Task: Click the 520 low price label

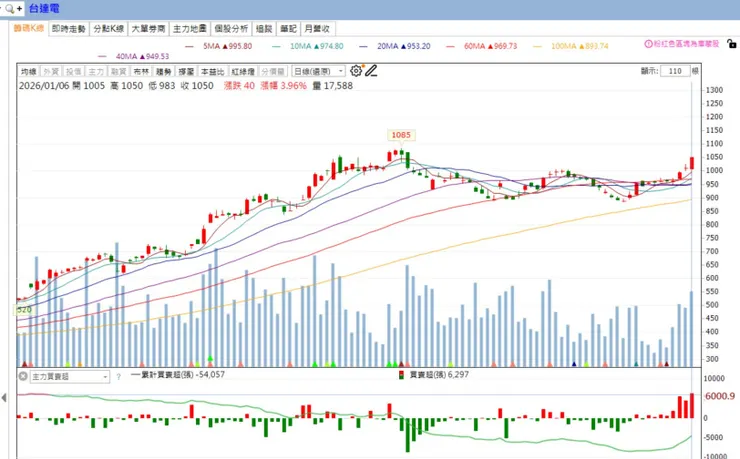Action: point(24,309)
